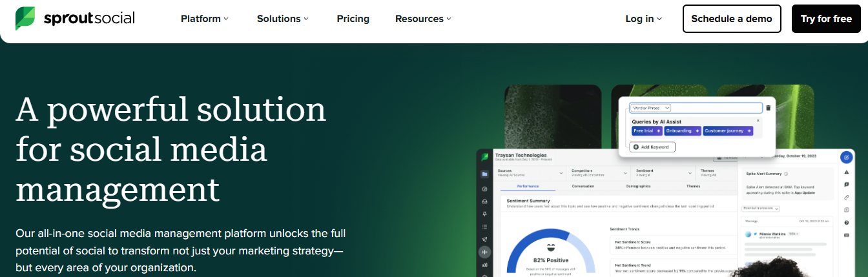Select the folder icon in dashboard sidebar
The height and width of the screenshot is (277, 868).
click(x=484, y=174)
